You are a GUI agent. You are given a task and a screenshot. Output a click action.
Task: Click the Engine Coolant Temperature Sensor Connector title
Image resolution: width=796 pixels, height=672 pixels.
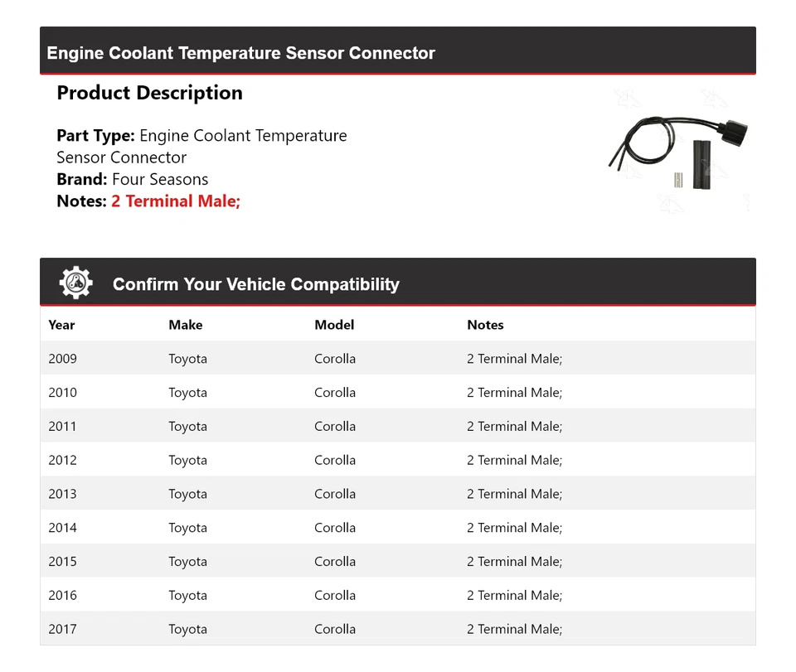click(240, 53)
